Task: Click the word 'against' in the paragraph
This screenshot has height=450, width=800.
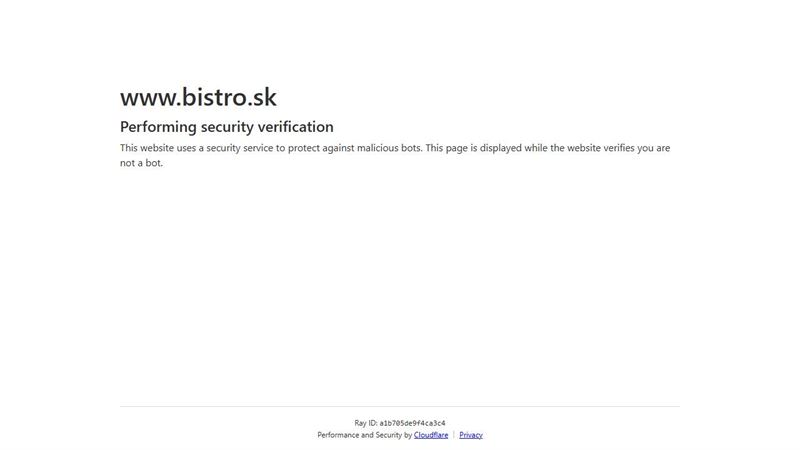Action: click(x=338, y=148)
